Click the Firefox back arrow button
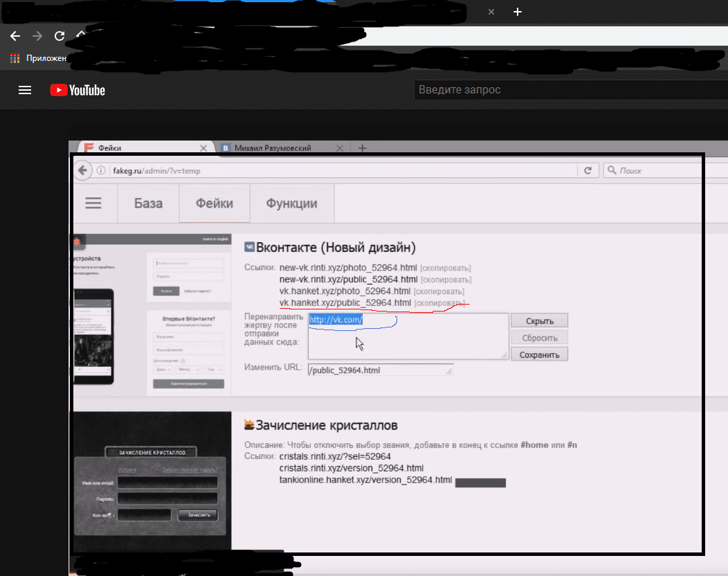Screen dimensions: 728x576 tap(82, 170)
